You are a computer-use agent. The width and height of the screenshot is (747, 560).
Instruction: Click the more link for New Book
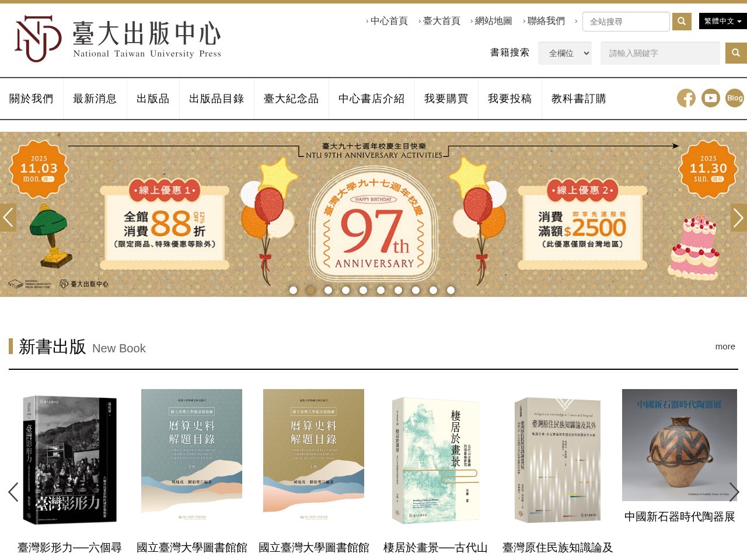tap(725, 346)
